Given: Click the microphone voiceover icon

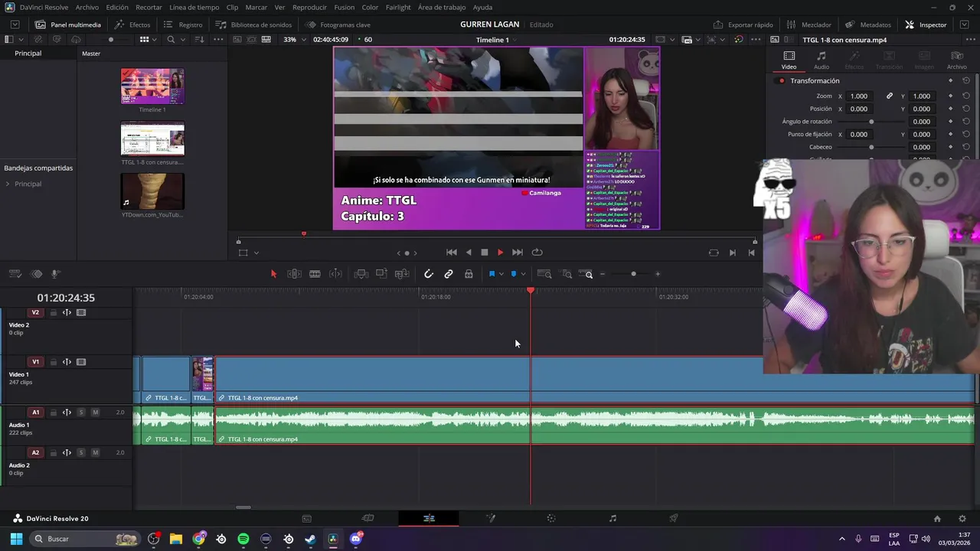Looking at the screenshot, I should [x=55, y=274].
